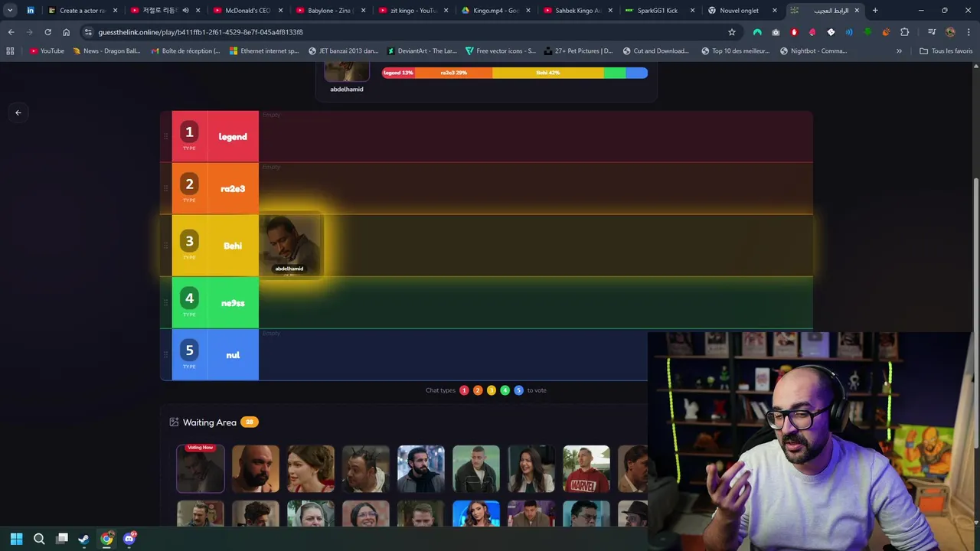Expand the bookmarks overflow chevrons

899,51
